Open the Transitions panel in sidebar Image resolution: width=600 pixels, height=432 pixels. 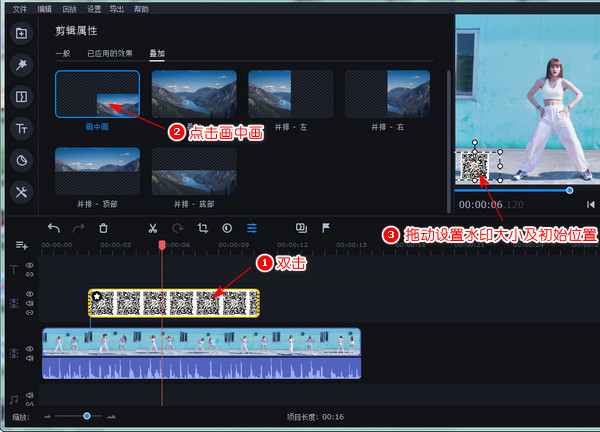click(x=21, y=96)
